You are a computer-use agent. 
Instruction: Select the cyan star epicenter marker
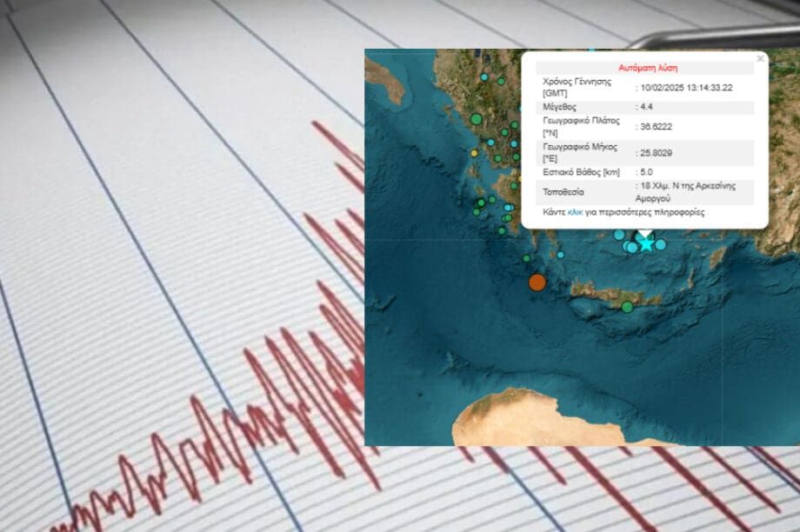coord(646,243)
